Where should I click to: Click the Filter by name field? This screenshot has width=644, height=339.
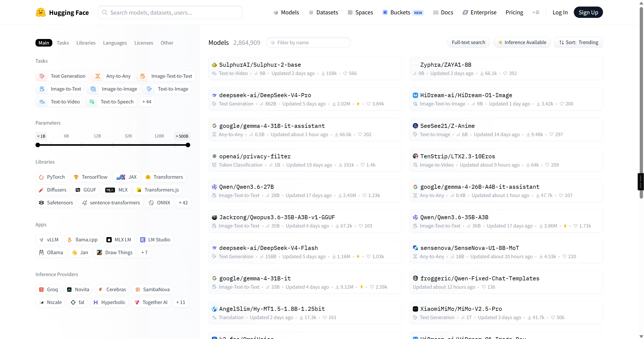(309, 42)
